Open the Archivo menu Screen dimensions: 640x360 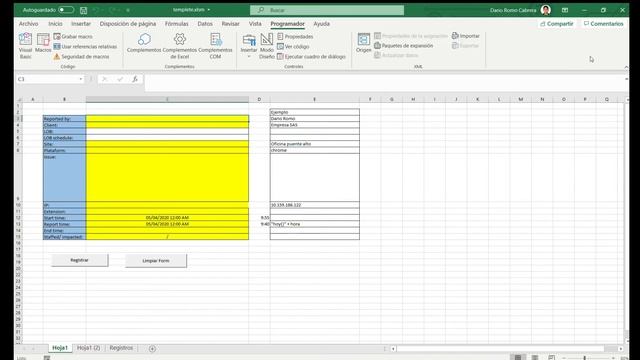click(x=29, y=24)
